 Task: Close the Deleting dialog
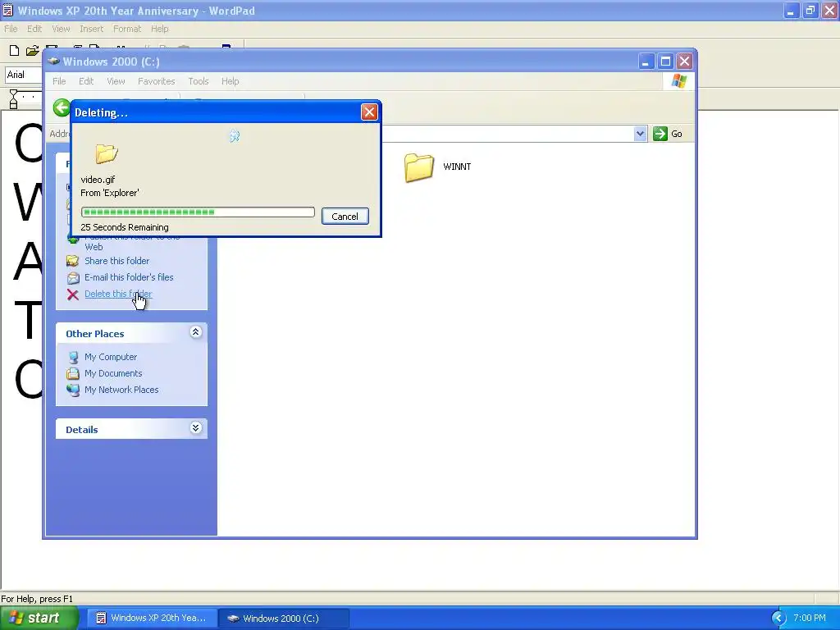click(x=369, y=112)
